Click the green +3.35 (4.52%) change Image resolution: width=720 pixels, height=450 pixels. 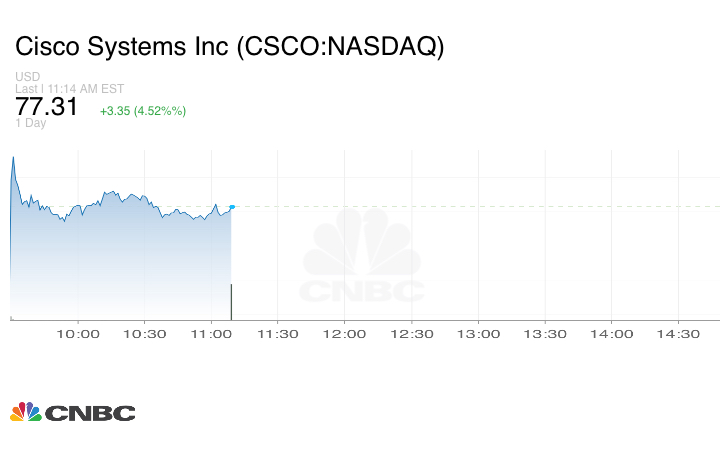[143, 110]
